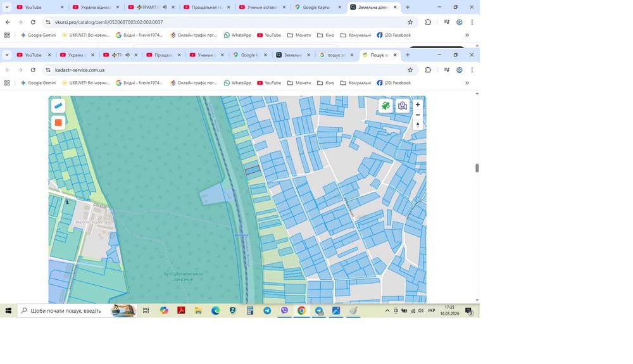Expand tab search dropdown in back window
Screen dimensions: 633x364
point(7,7)
